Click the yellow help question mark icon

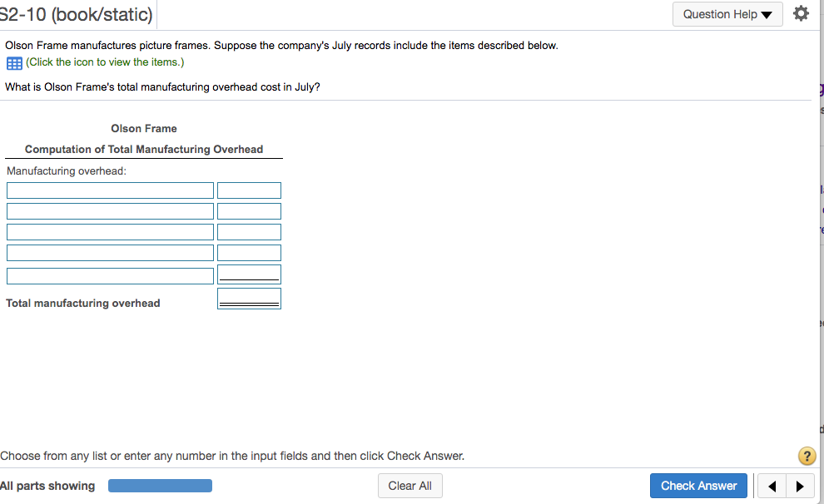click(x=807, y=456)
